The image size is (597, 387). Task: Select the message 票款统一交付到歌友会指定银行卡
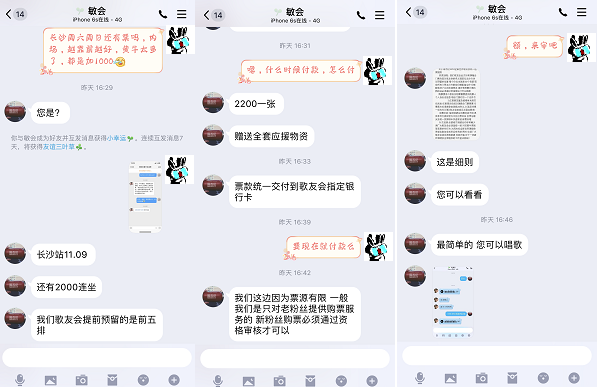pos(295,192)
